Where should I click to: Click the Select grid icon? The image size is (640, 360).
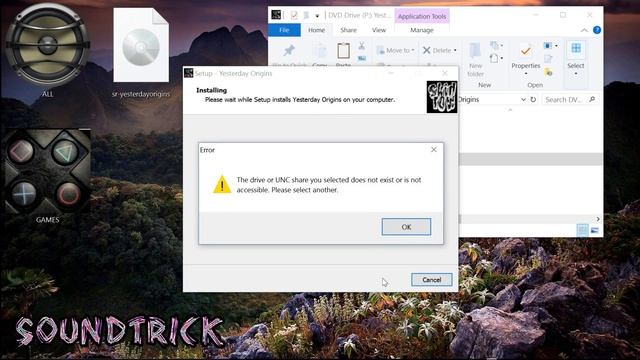click(x=576, y=49)
